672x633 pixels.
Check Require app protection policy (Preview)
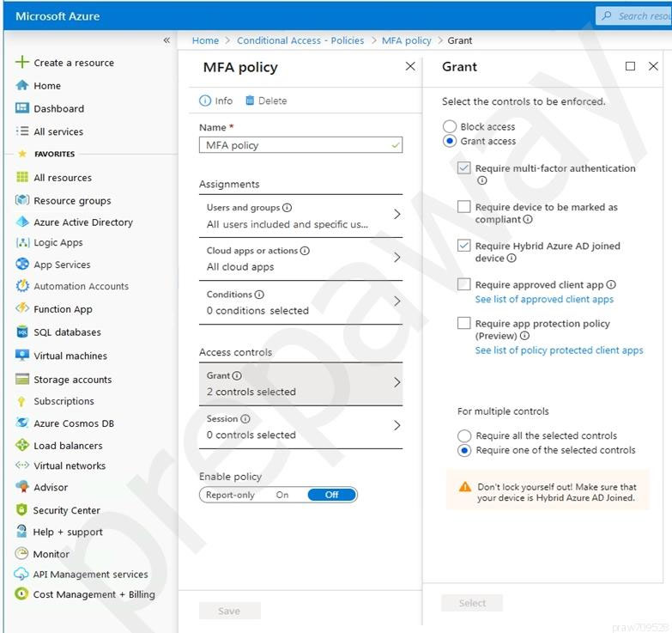463,323
